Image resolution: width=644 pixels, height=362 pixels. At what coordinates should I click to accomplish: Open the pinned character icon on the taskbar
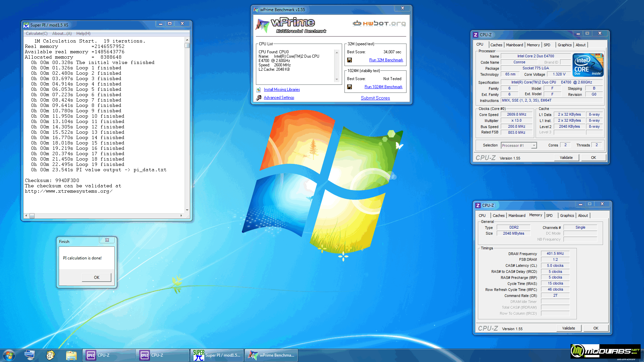(50, 355)
